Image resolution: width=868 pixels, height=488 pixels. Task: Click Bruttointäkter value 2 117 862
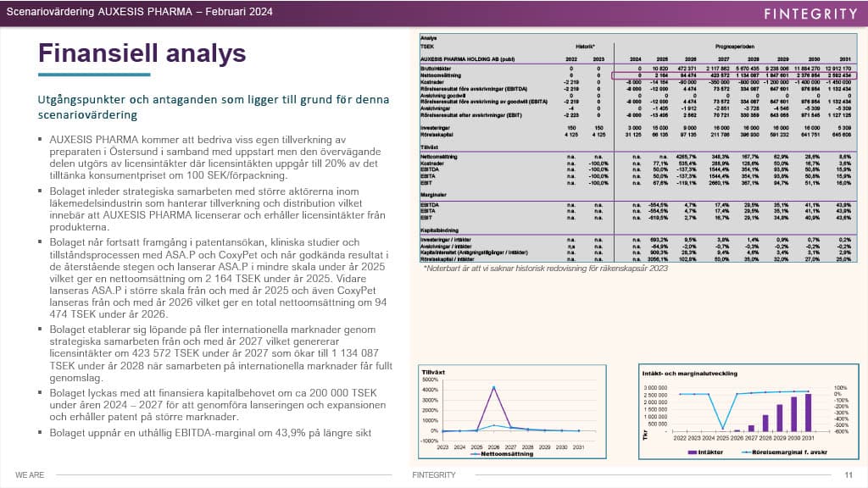point(717,69)
